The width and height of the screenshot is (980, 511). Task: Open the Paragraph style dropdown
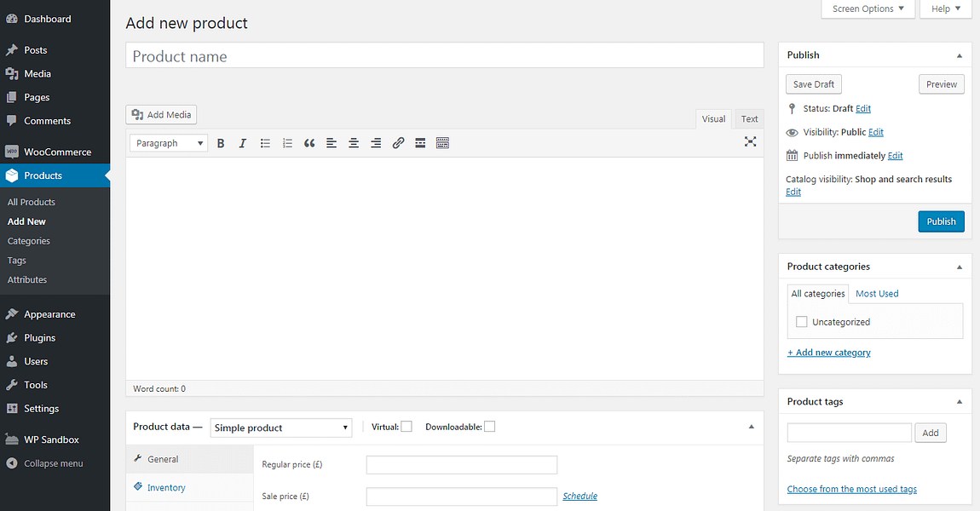coord(168,142)
